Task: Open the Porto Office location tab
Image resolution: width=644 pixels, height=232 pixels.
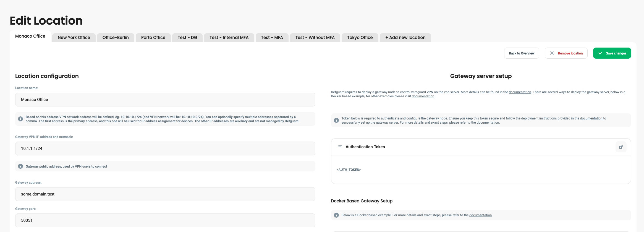Action: pos(153,38)
